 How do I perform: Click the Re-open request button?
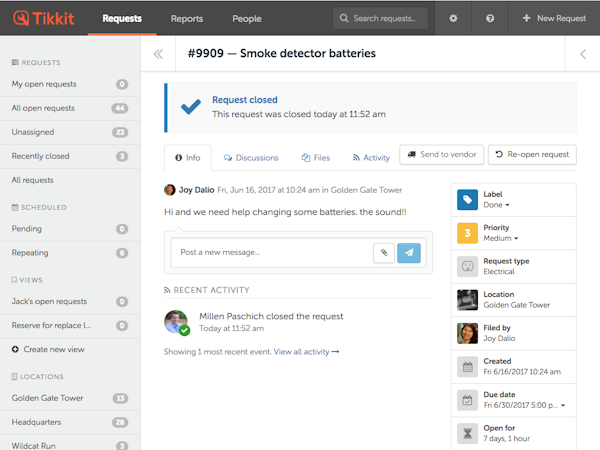[x=532, y=155]
